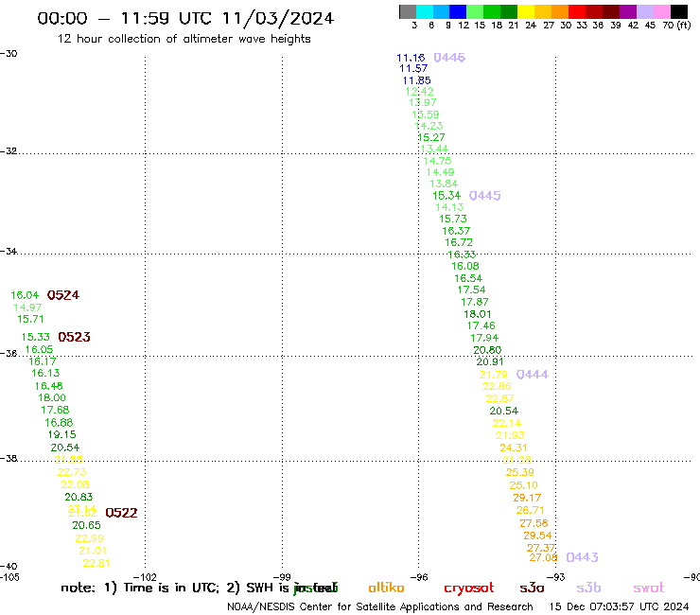
Task: Click the time stamp 0523
Action: [x=74, y=337]
